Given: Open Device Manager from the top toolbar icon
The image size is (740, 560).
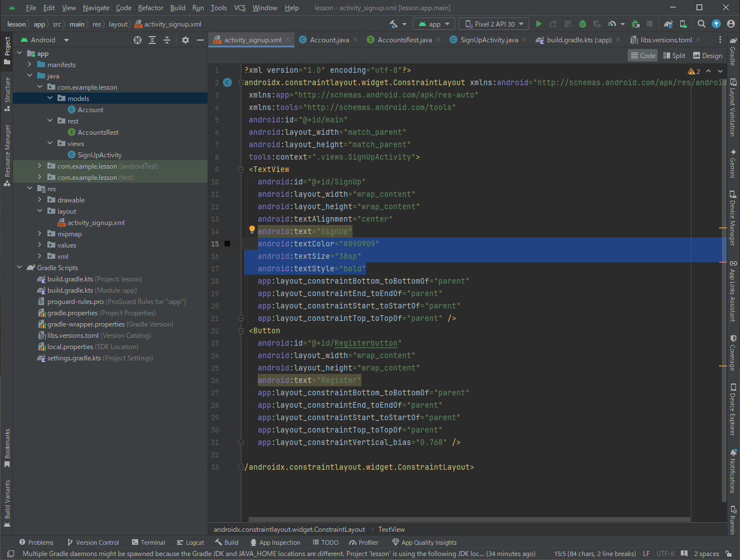Looking at the screenshot, I should [x=683, y=24].
